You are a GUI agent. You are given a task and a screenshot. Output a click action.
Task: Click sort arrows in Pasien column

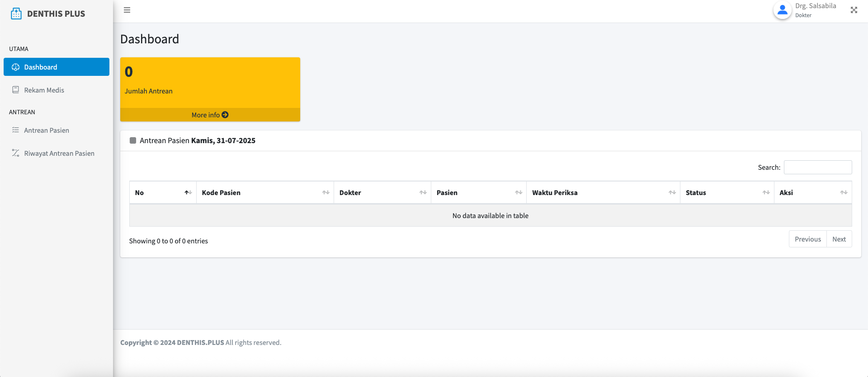click(519, 192)
